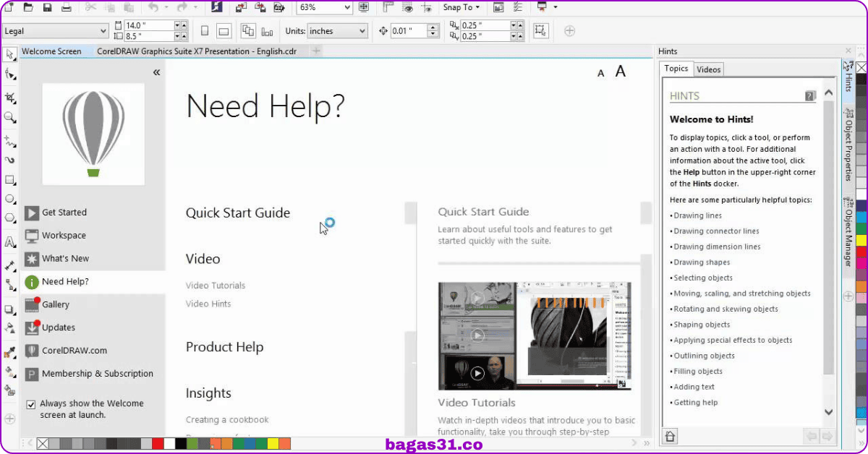Viewport: 868px width, 454px height.
Task: Open the Snap To dropdown
Action: point(461,7)
